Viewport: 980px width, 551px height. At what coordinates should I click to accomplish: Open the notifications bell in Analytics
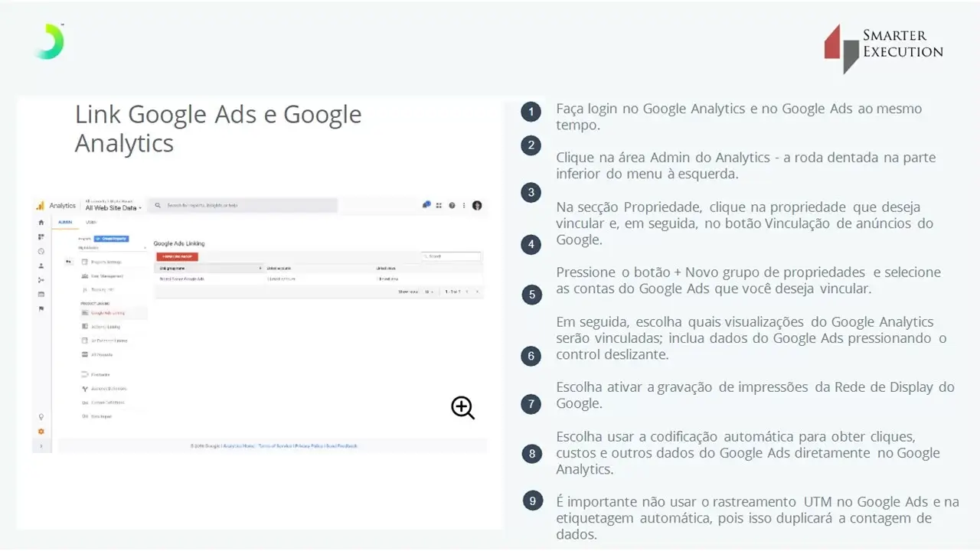tap(426, 205)
